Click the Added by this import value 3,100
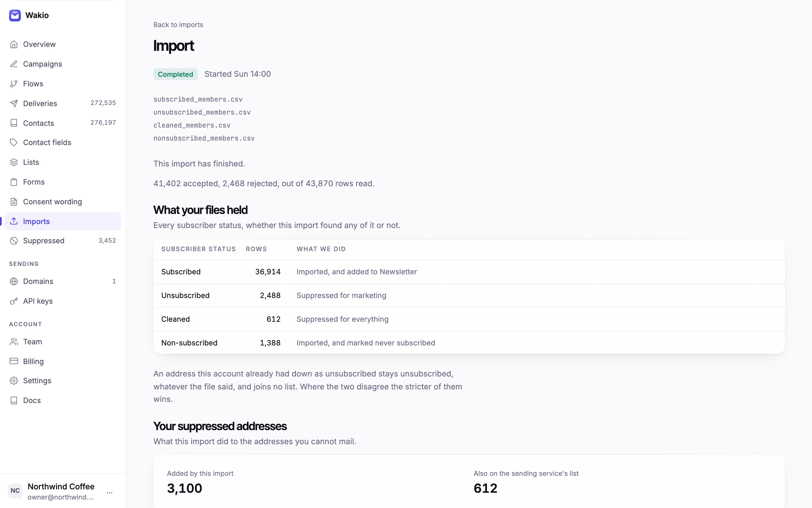Viewport: 812px width, 508px height. coord(185,488)
